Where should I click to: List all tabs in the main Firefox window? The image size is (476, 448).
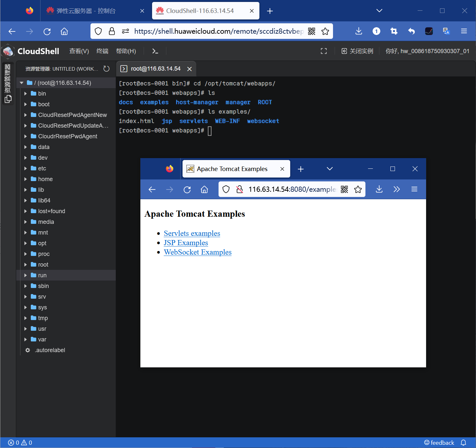tap(379, 11)
